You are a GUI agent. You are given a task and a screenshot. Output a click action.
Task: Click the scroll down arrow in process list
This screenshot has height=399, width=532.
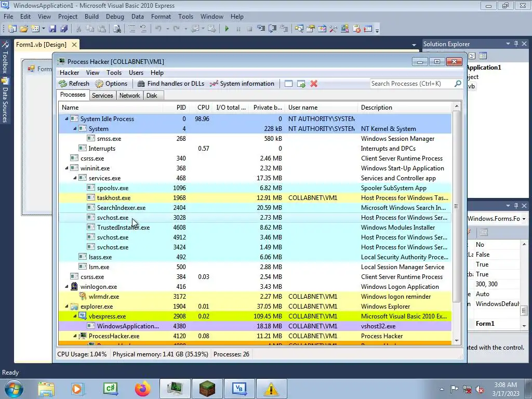pos(456,340)
